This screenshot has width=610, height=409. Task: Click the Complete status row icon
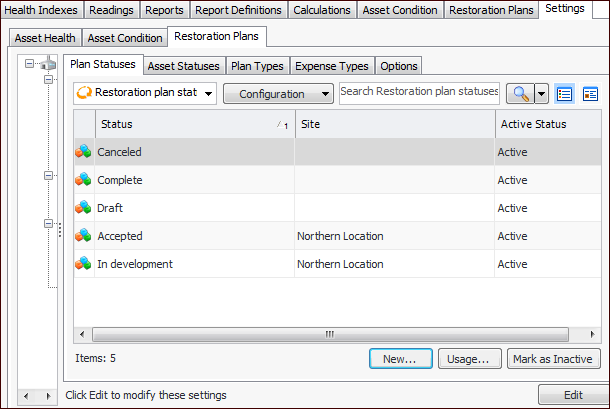coord(83,181)
